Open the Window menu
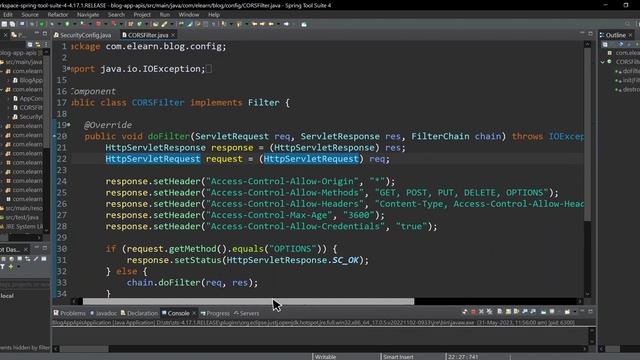The width and height of the screenshot is (640, 360). tap(189, 15)
